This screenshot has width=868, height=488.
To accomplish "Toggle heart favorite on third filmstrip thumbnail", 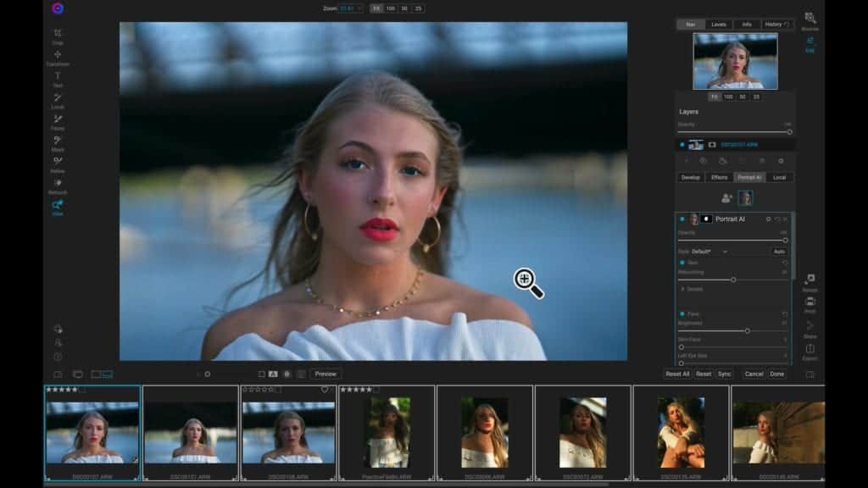I will [x=325, y=390].
